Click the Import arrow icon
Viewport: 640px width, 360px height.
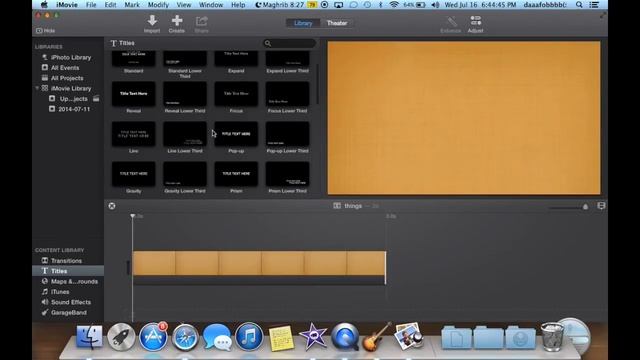click(152, 24)
